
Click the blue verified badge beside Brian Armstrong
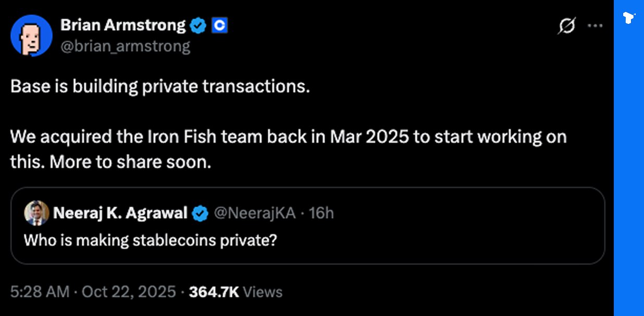coord(197,26)
